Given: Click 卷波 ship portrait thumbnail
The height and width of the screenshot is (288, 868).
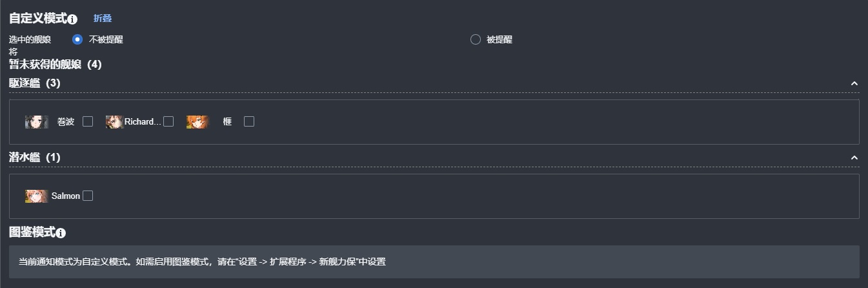Looking at the screenshot, I should pyautogui.click(x=37, y=122).
